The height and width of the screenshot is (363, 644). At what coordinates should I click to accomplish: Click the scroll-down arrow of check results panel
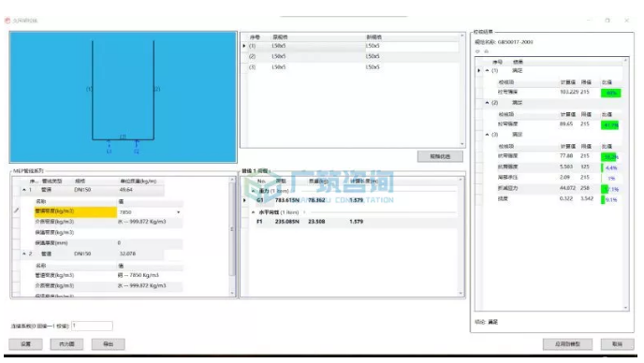pos(625,308)
